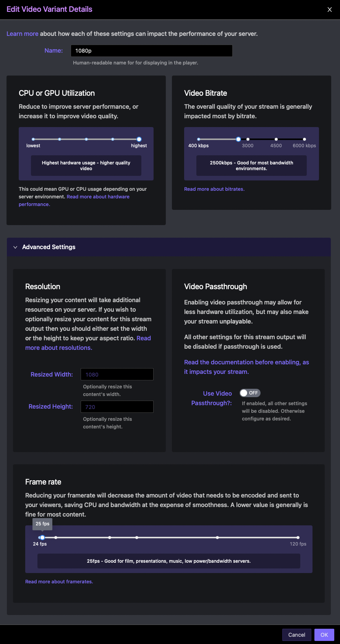Close the Edit Video Variant Details dialog
Screen dimensions: 340x644
click(x=329, y=10)
